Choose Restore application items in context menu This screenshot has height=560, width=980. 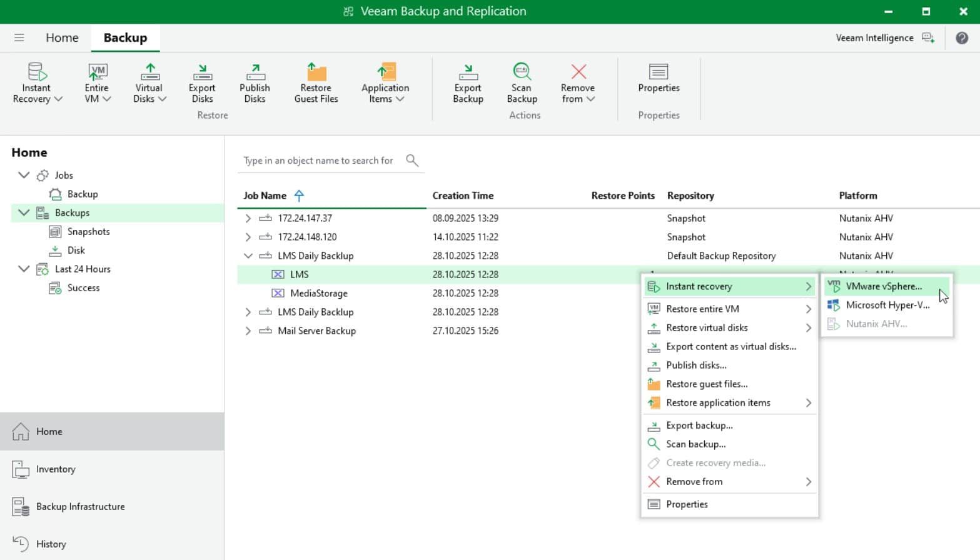pyautogui.click(x=730, y=402)
